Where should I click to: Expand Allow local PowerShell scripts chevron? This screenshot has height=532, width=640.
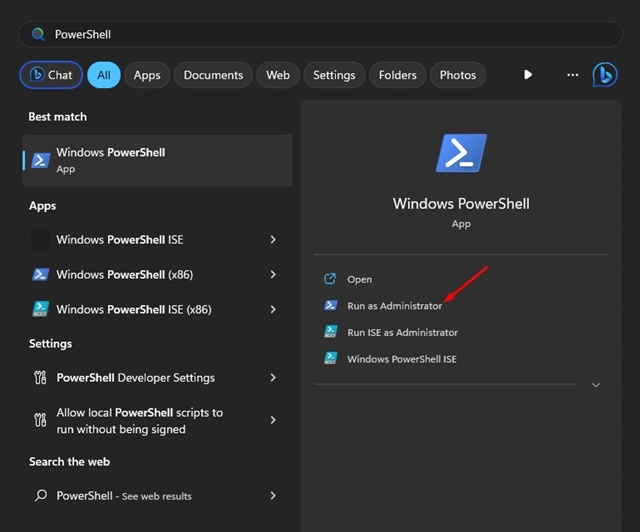pos(273,420)
